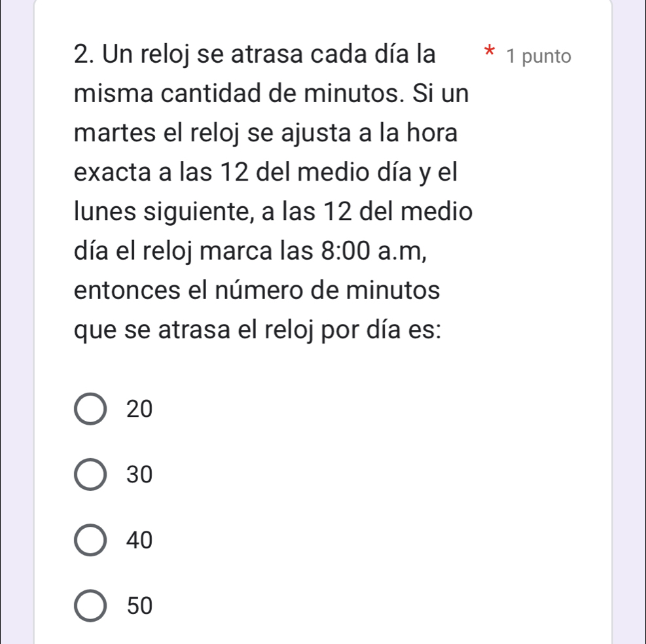Viewport: 646px width, 644px height.
Task: Select the radio button for answer 50
Action: click(x=90, y=605)
